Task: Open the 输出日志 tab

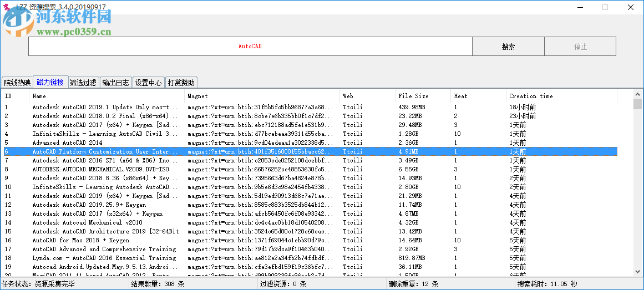Action: point(116,83)
